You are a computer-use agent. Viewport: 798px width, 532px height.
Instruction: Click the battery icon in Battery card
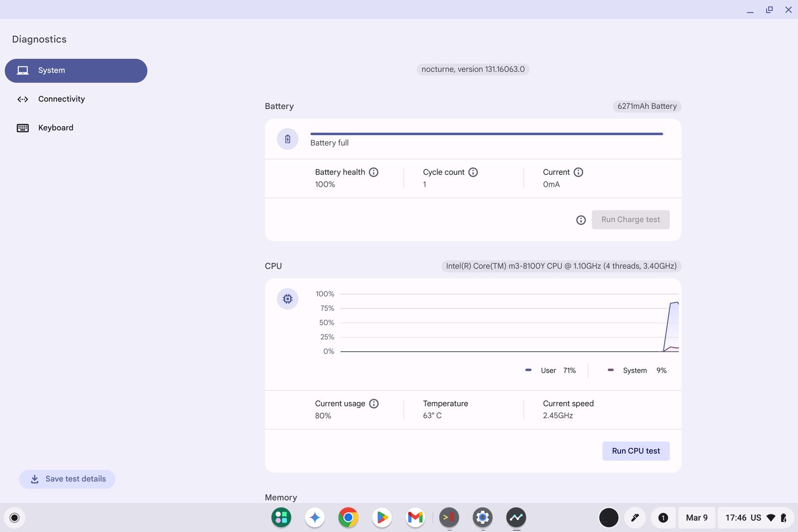click(x=288, y=139)
